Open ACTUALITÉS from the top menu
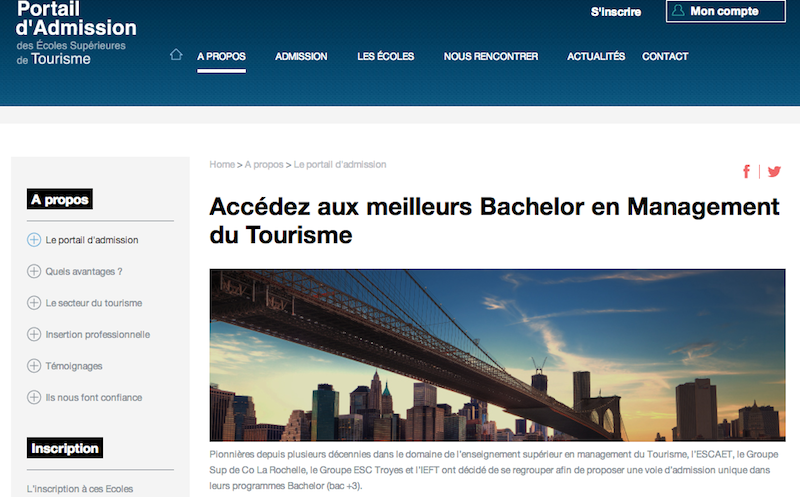Viewport: 800px width, 497px height. pyautogui.click(x=595, y=57)
